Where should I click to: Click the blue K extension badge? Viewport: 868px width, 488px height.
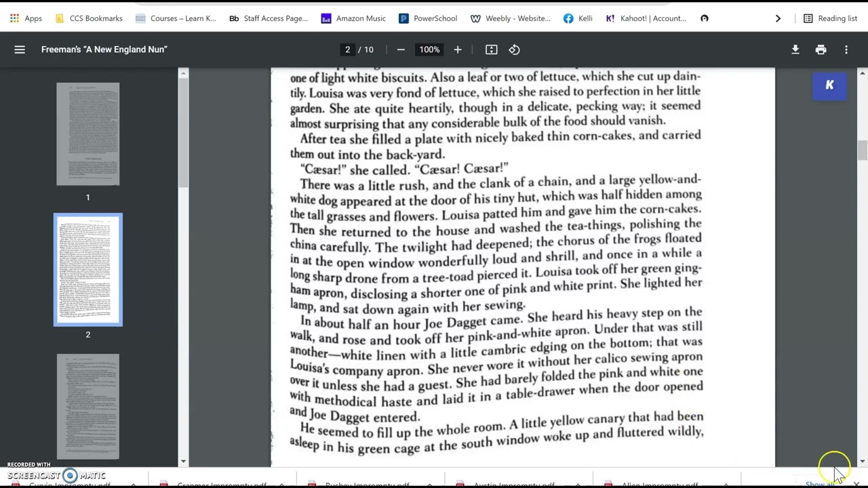coord(829,85)
